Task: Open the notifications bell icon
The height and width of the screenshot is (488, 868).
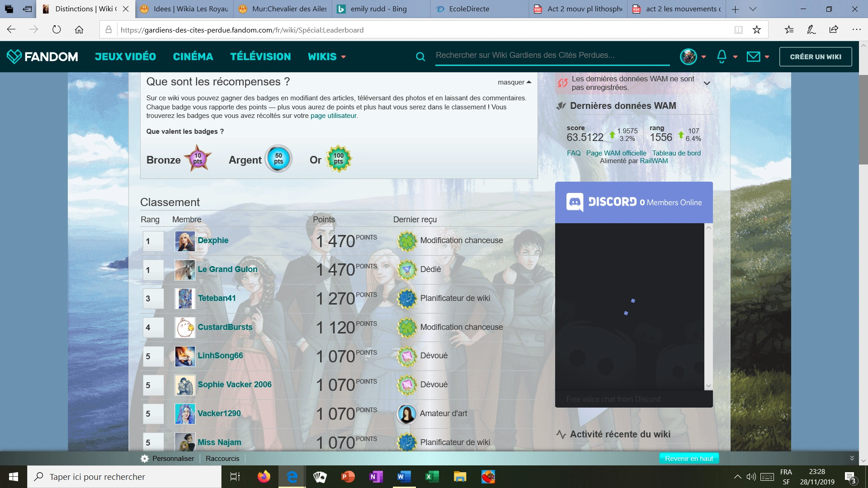Action: [x=722, y=56]
